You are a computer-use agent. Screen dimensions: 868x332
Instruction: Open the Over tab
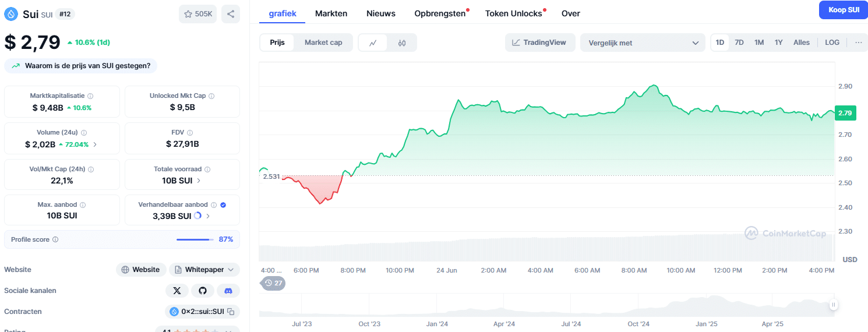[571, 13]
